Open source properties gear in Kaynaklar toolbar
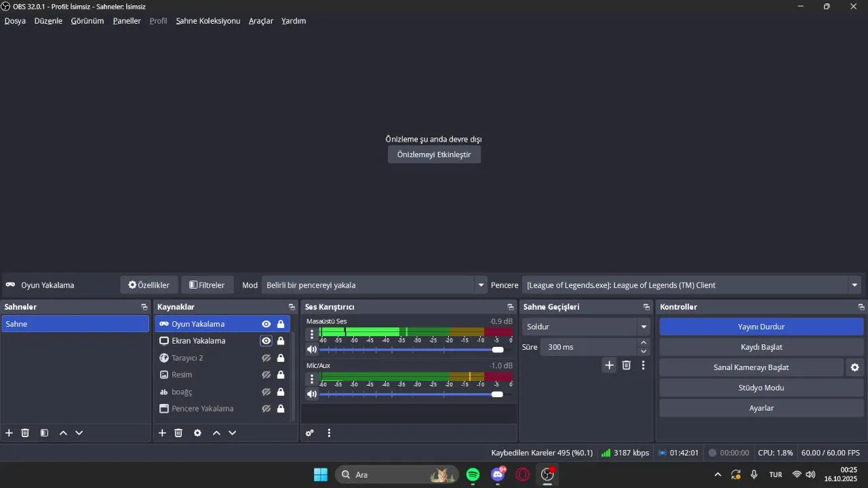This screenshot has width=868, height=488. point(197,433)
